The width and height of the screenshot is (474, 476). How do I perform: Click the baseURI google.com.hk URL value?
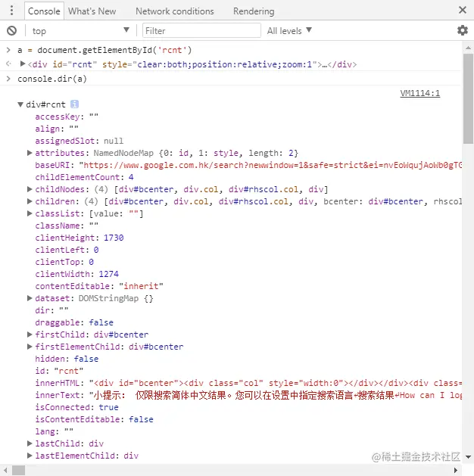point(270,165)
